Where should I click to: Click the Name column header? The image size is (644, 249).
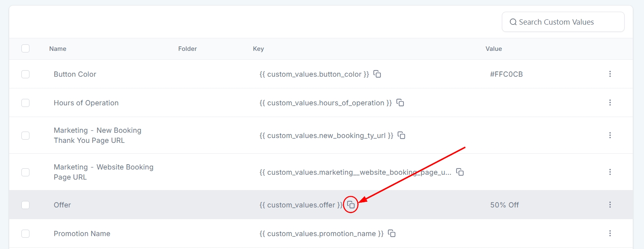[x=58, y=49]
